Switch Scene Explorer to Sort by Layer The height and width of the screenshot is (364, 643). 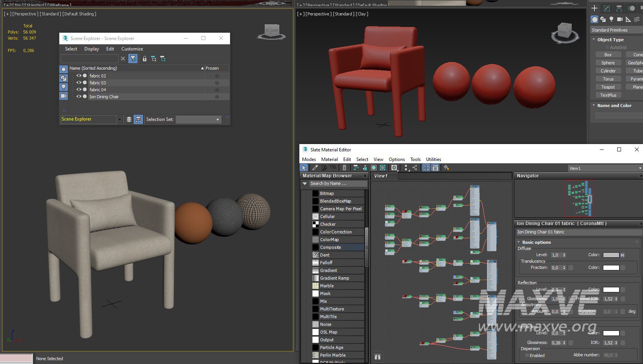tap(129, 119)
